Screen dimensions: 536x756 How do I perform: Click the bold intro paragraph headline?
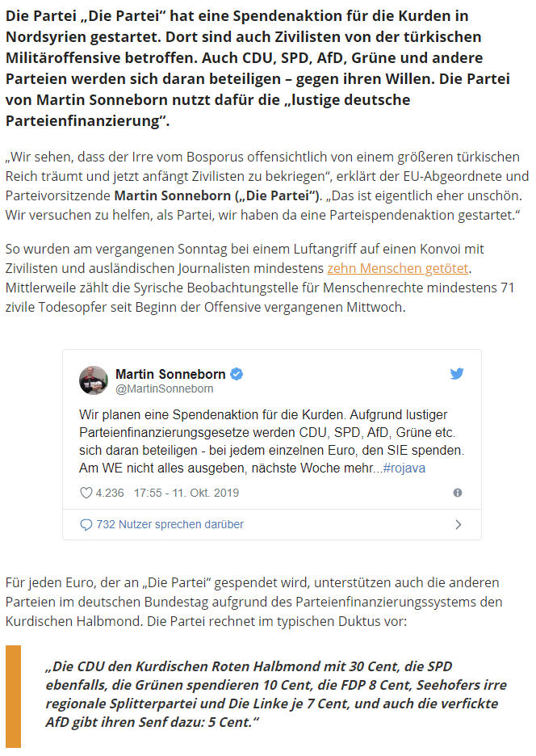point(258,68)
